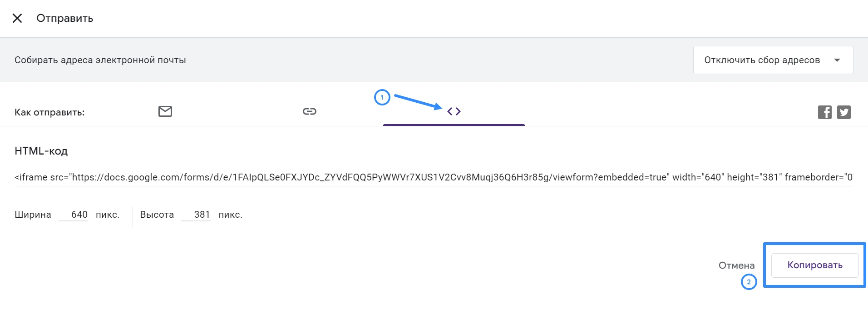Click the Ширина width field showing 640

click(74, 215)
